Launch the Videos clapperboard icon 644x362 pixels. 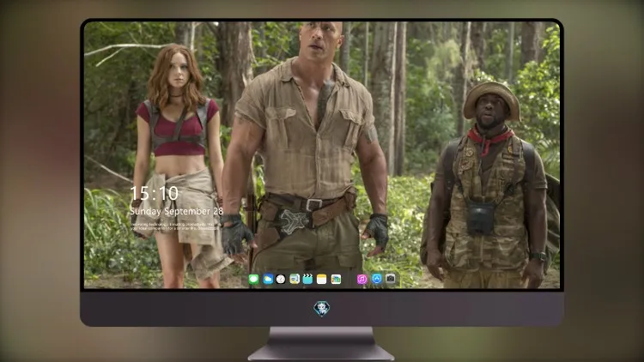[307, 280]
